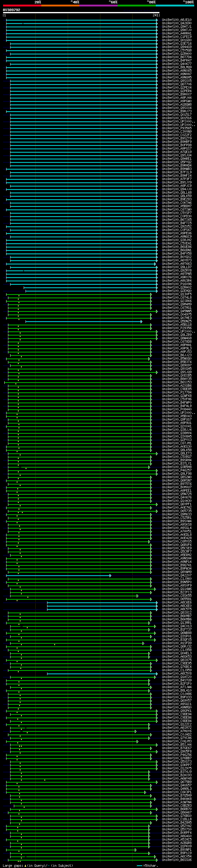The image size is (197, 868).
Task: Click the UniRef100_Q2EHQ0 label
Action: [x=177, y=291]
